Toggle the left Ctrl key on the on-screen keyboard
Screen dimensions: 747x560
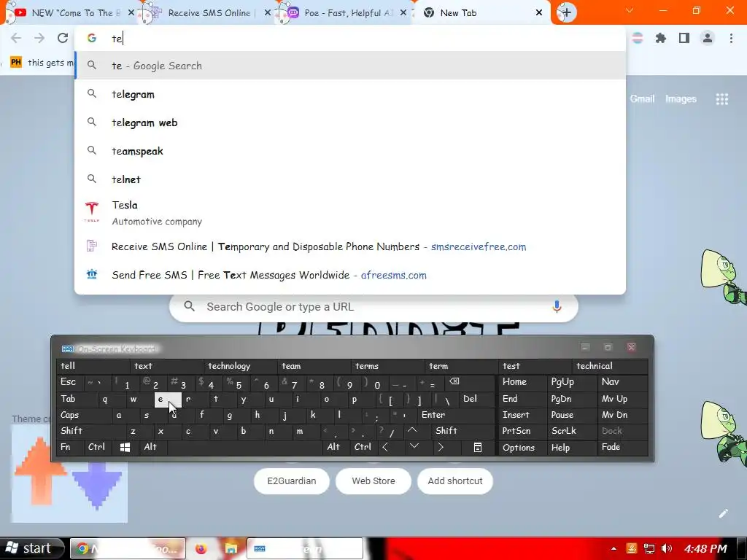(96, 447)
